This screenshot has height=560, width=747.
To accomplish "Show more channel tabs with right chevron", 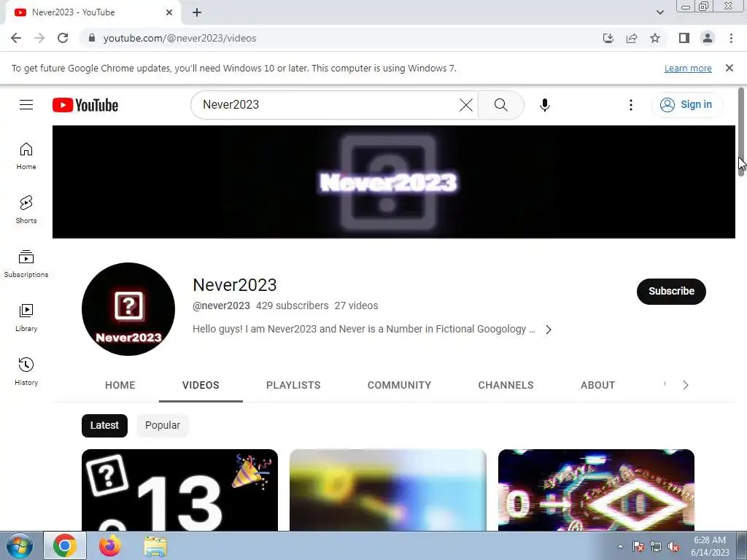I will [x=686, y=385].
